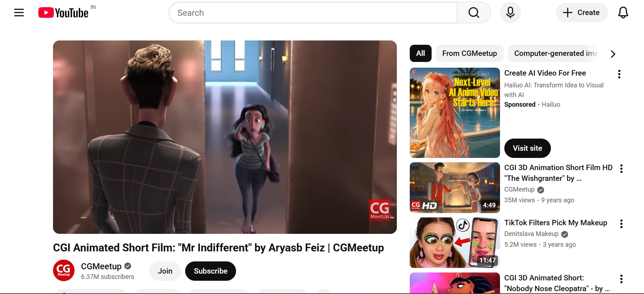Focus the Search input field
The width and height of the screenshot is (644, 294).
coord(313,13)
